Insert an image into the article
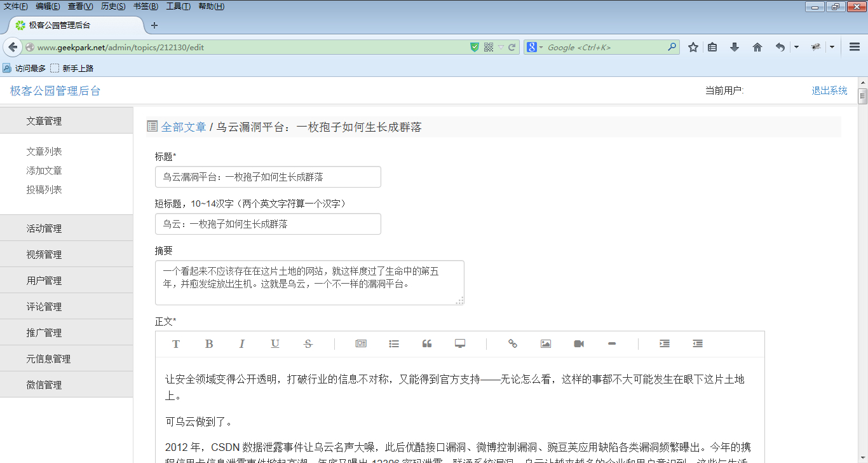This screenshot has height=463, width=868. (x=546, y=343)
